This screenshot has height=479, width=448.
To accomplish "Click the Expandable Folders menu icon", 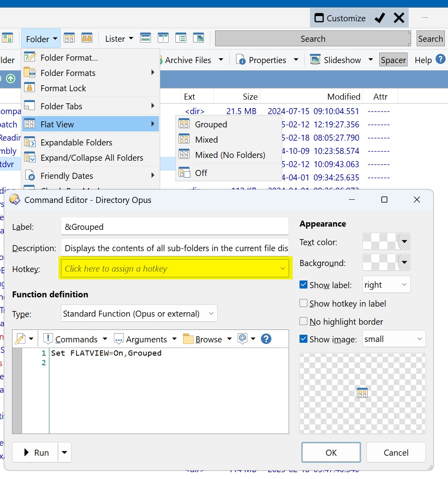I will tap(30, 142).
